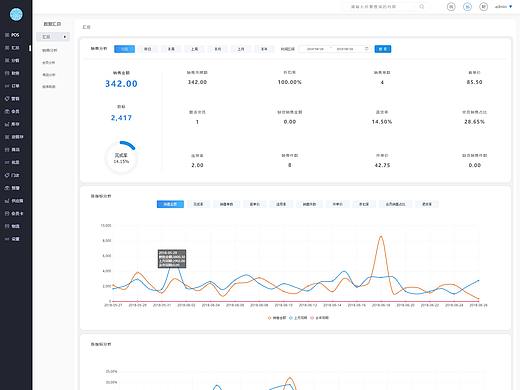Switch chart metric to 完成率
Viewport: 520px width, 390px height.
(x=198, y=204)
